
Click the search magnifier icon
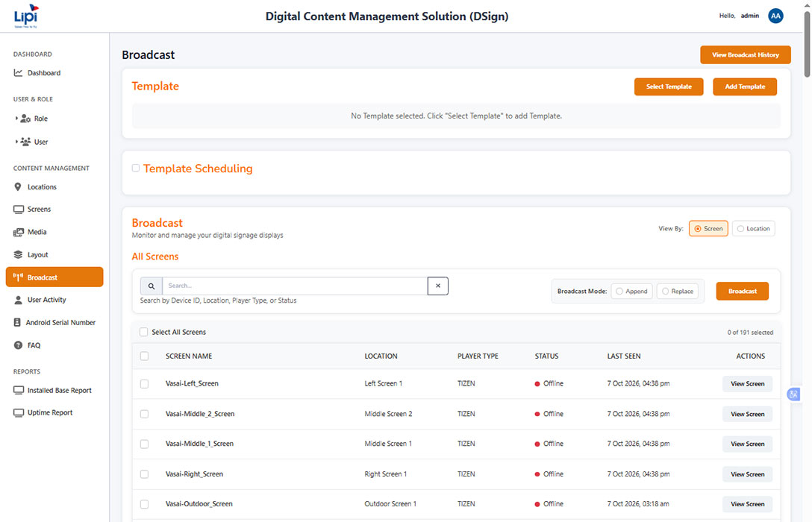point(152,286)
